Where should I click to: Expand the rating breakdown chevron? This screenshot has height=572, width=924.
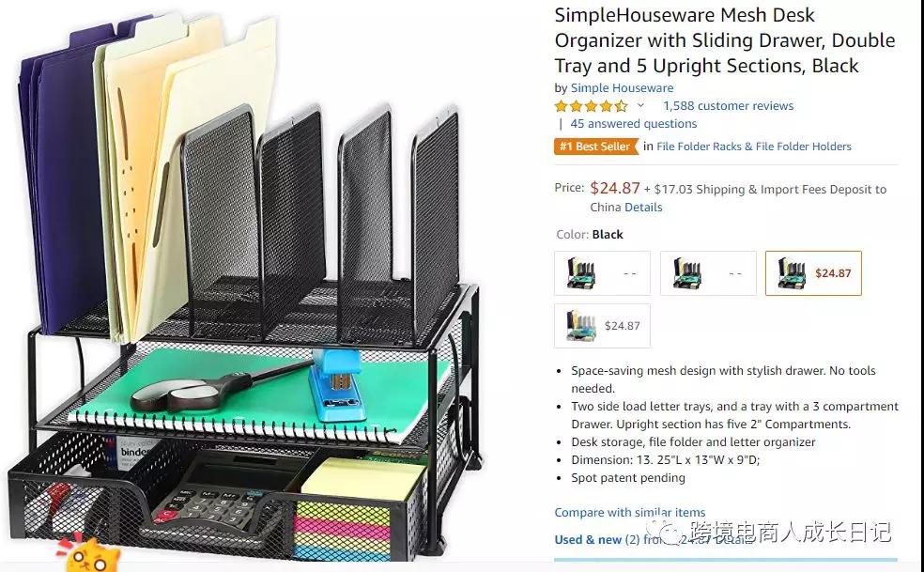[x=640, y=106]
